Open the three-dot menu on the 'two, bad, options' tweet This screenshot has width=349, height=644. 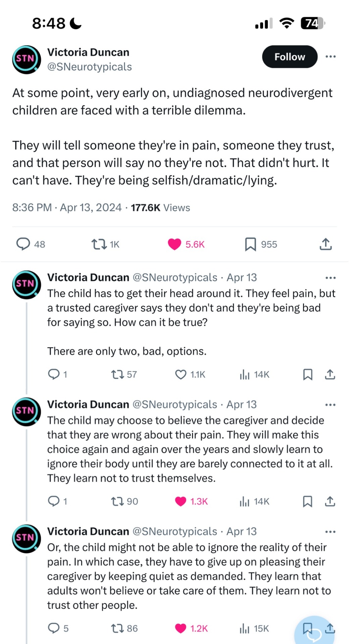tap(331, 278)
